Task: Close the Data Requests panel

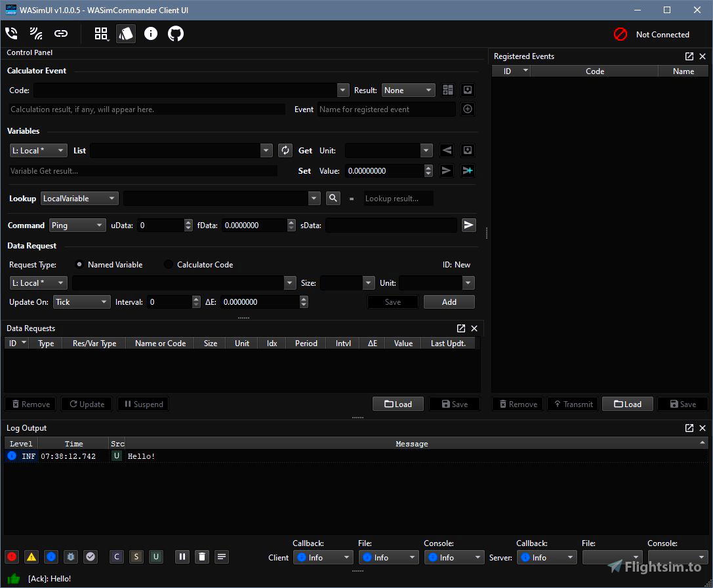Action: [x=474, y=328]
